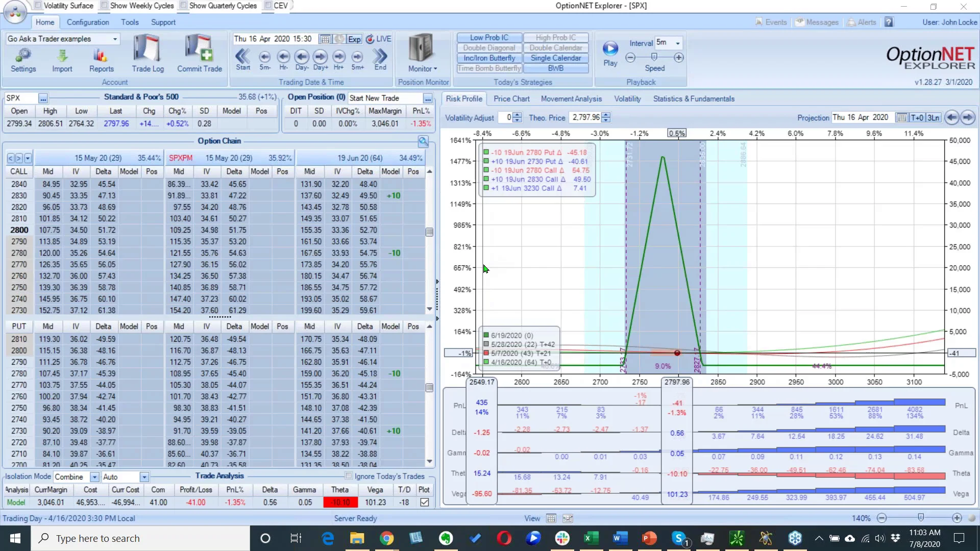Enable Show Weekly Cycles
This screenshot has width=980, height=551.
104,6
